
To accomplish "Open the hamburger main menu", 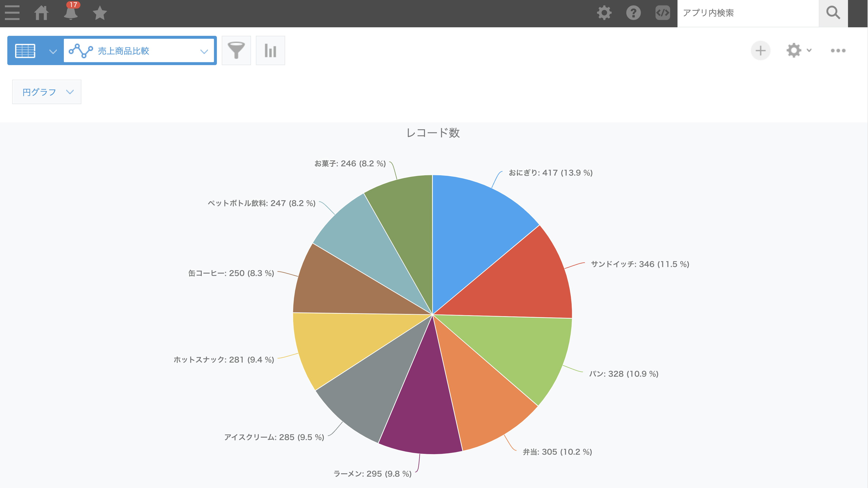I will point(12,13).
